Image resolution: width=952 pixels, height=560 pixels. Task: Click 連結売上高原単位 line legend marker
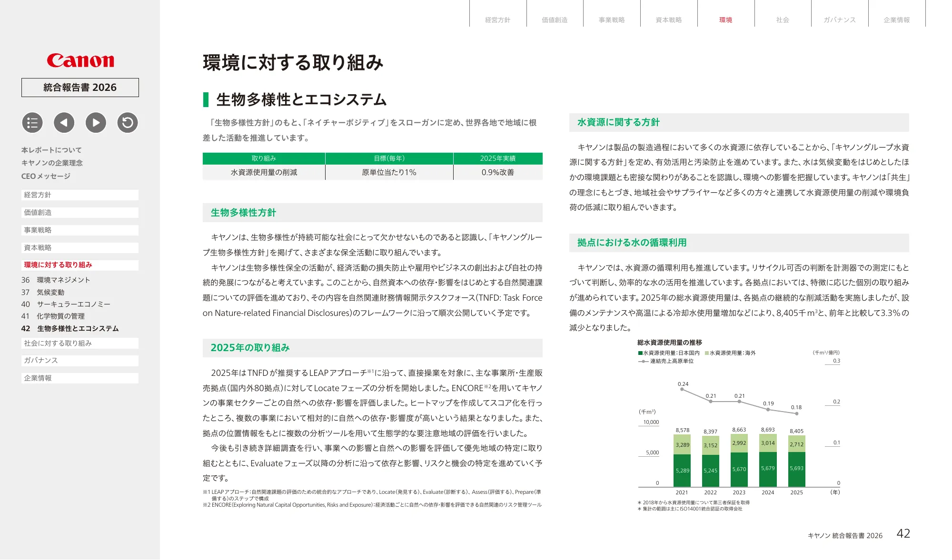644,361
